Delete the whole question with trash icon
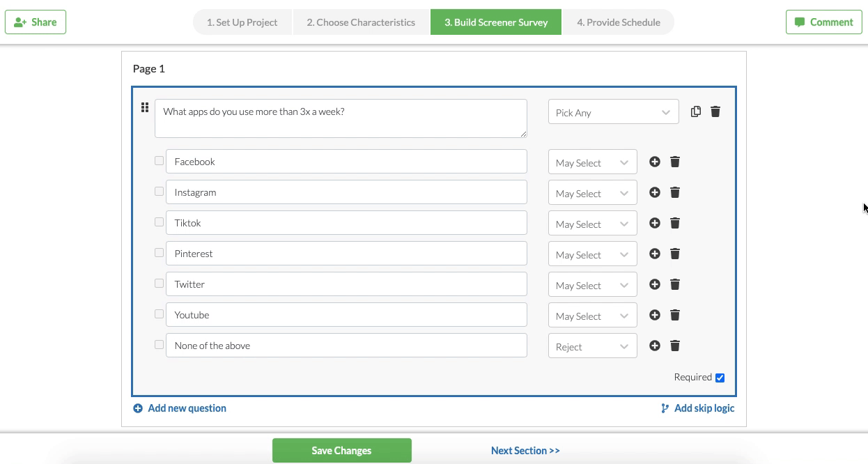The height and width of the screenshot is (464, 868). point(715,111)
